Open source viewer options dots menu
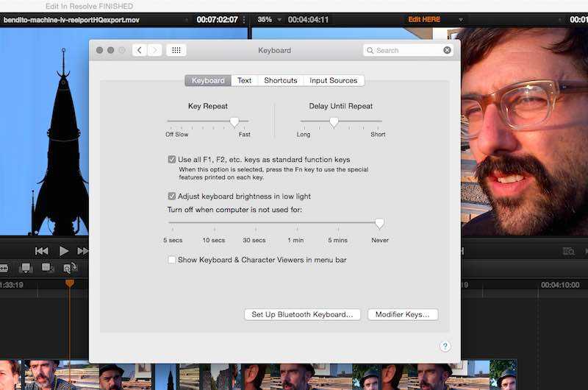This screenshot has height=390, width=588. pyautogui.click(x=244, y=20)
